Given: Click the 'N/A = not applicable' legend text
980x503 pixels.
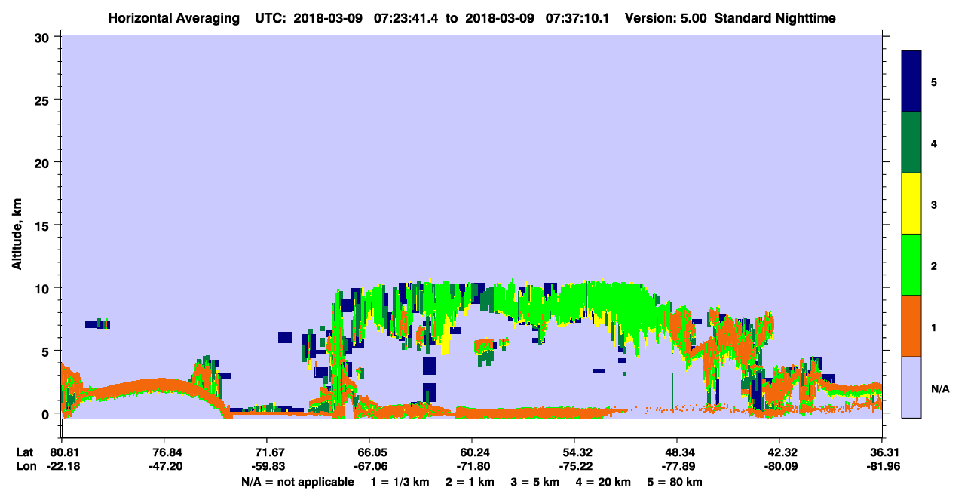Looking at the screenshot, I should 296,482.
